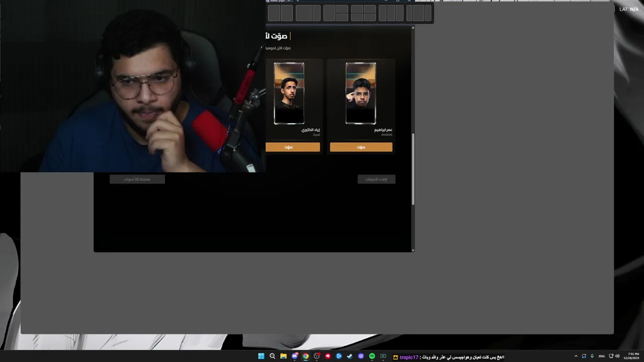Snap window to wide center zone of last layout
644x362 pixels.
(419, 13)
